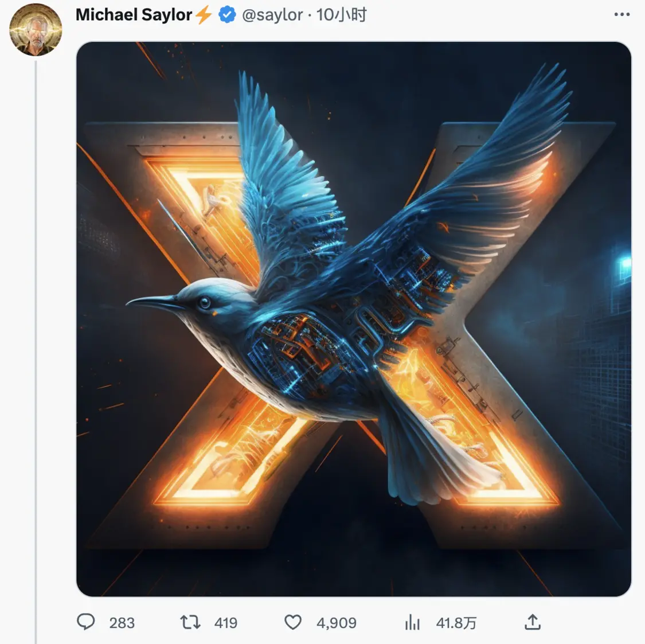Click the bird's eye in the tweet image
Image resolution: width=645 pixels, height=644 pixels.
pos(205,302)
